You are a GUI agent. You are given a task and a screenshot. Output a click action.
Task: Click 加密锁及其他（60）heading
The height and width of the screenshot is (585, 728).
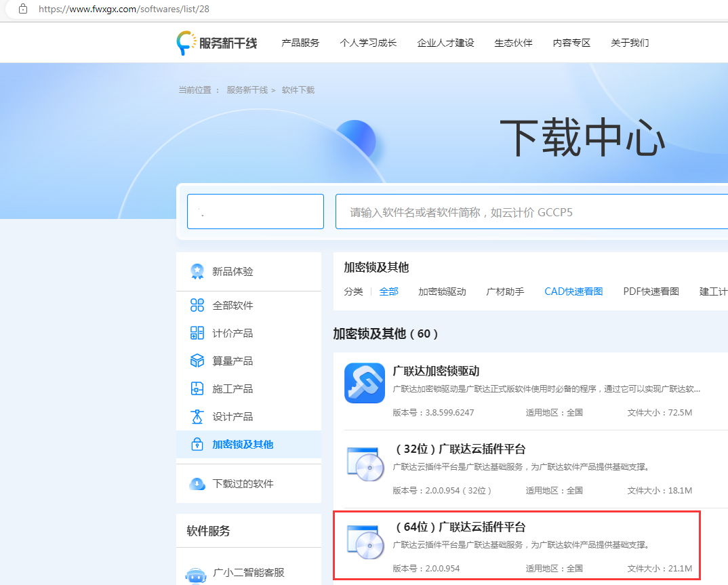click(x=386, y=334)
